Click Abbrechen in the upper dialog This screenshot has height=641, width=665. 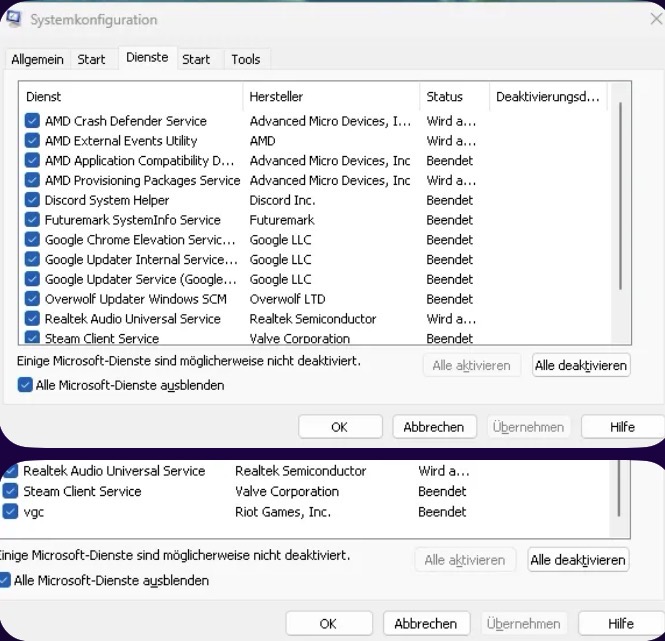point(434,427)
